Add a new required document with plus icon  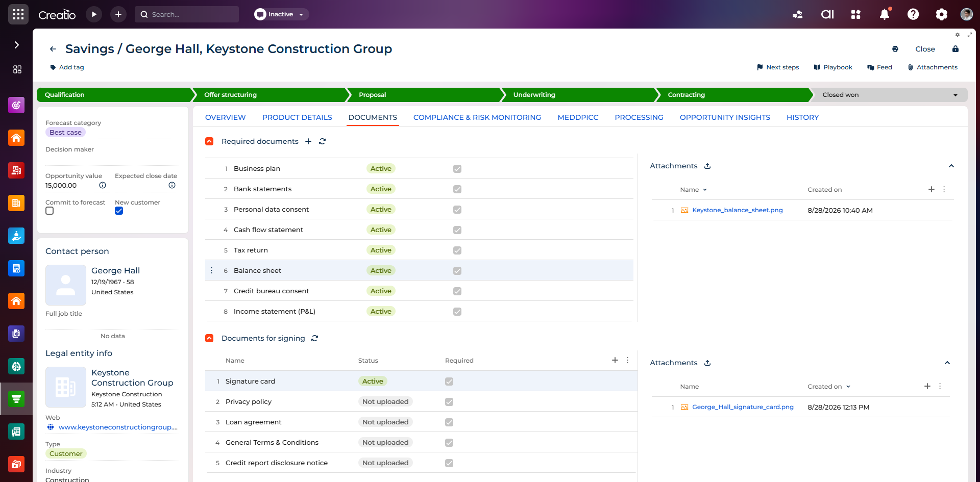308,141
